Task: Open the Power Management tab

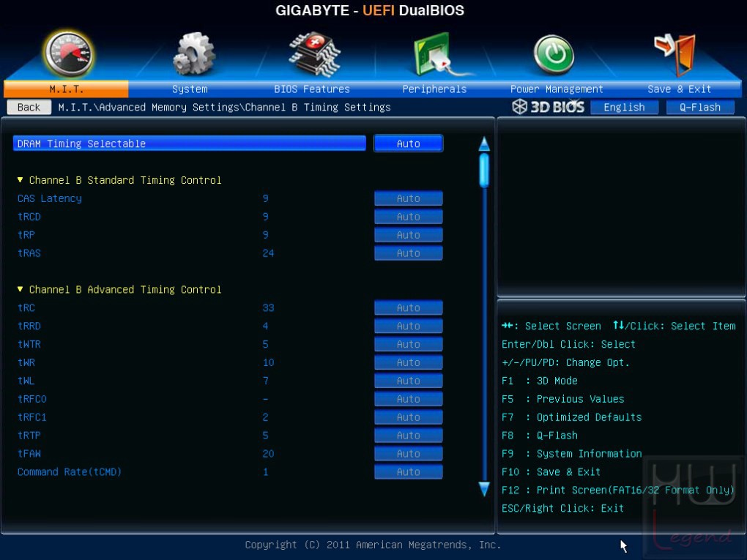Action: point(557,89)
